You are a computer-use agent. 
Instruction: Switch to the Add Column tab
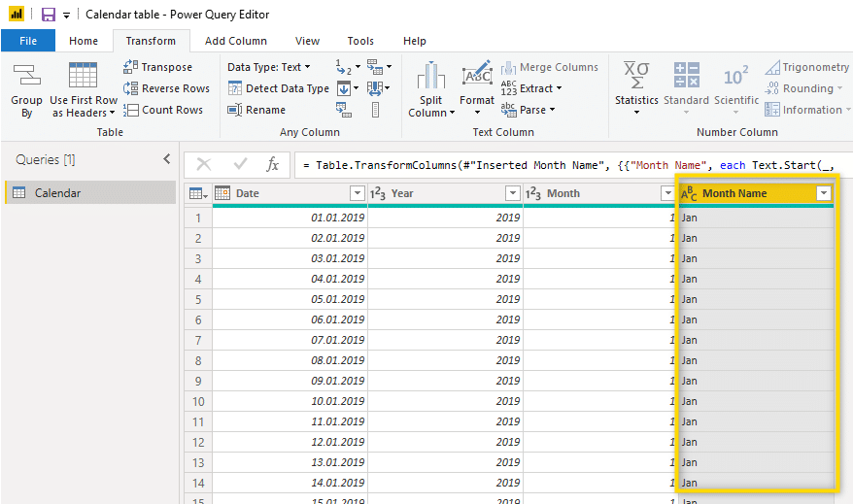coord(235,41)
